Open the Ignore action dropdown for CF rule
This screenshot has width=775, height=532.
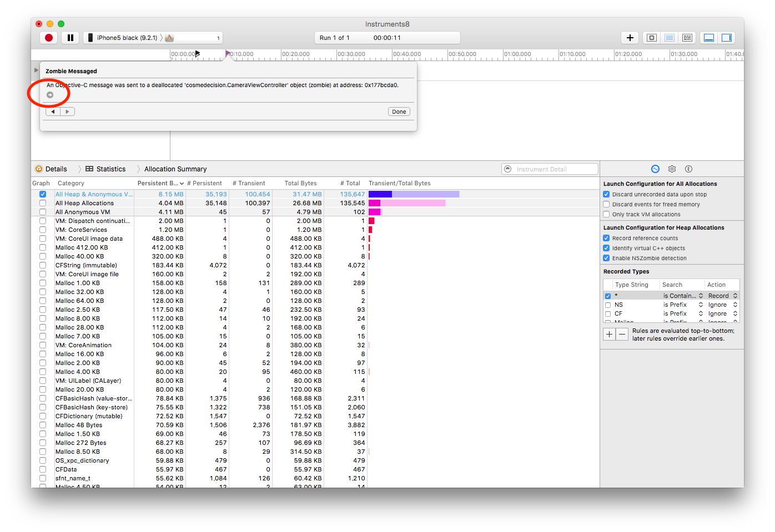723,313
